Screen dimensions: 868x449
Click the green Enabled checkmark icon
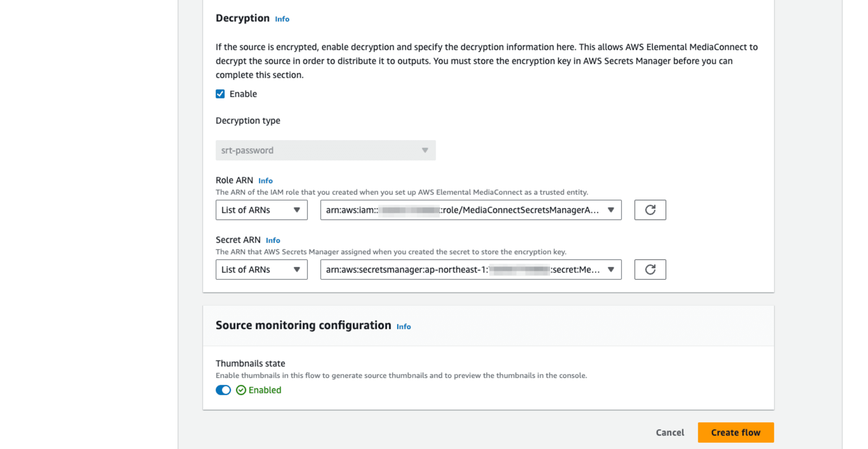241,390
